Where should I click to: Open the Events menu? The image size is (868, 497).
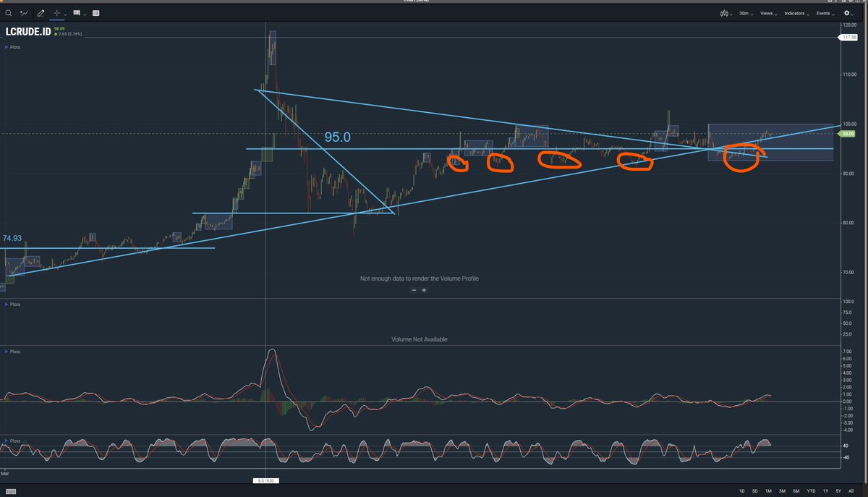tap(825, 13)
